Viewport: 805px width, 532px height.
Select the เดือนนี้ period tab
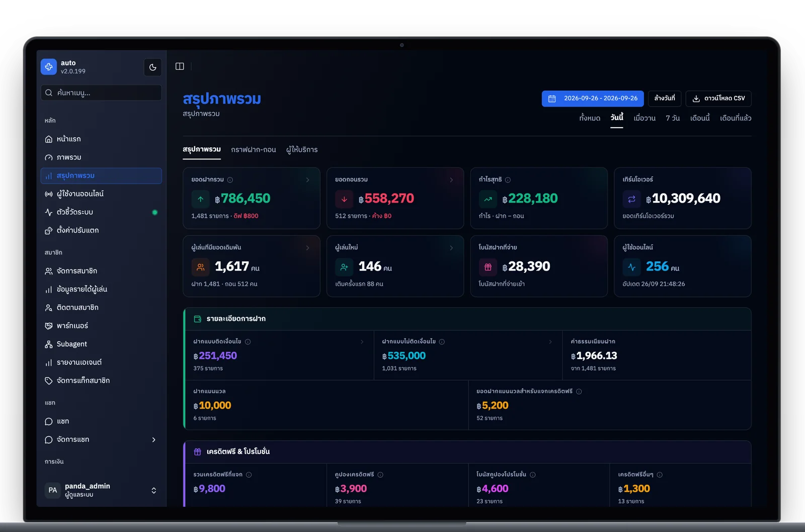700,118
